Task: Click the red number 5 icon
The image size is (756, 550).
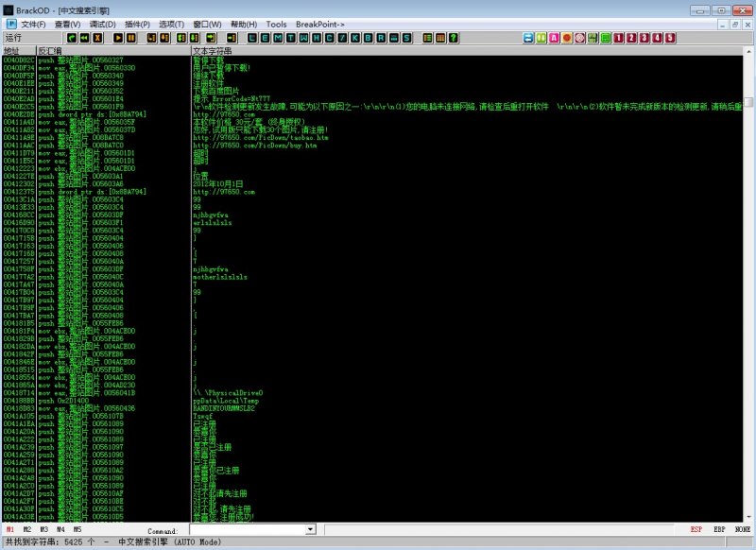Action: point(670,38)
